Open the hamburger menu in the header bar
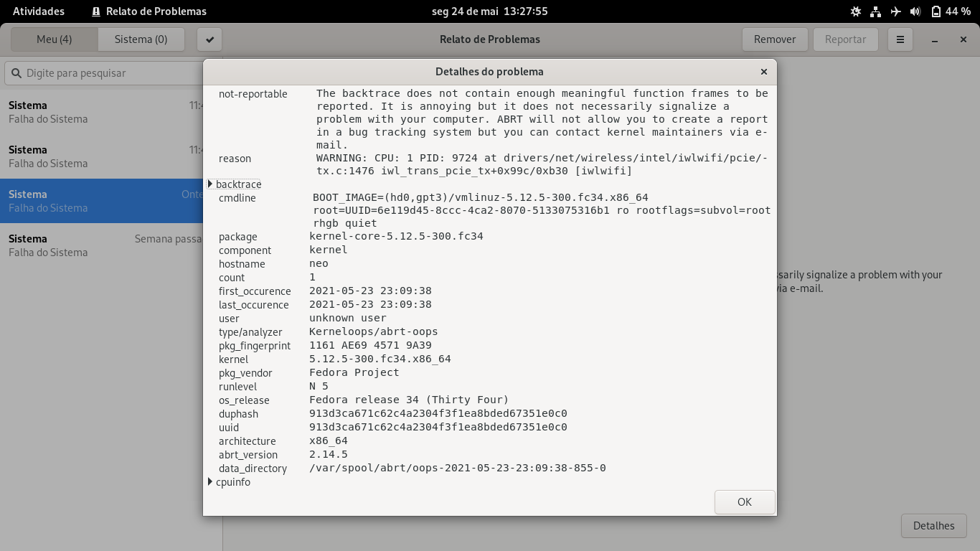The height and width of the screenshot is (551, 980). click(x=900, y=39)
